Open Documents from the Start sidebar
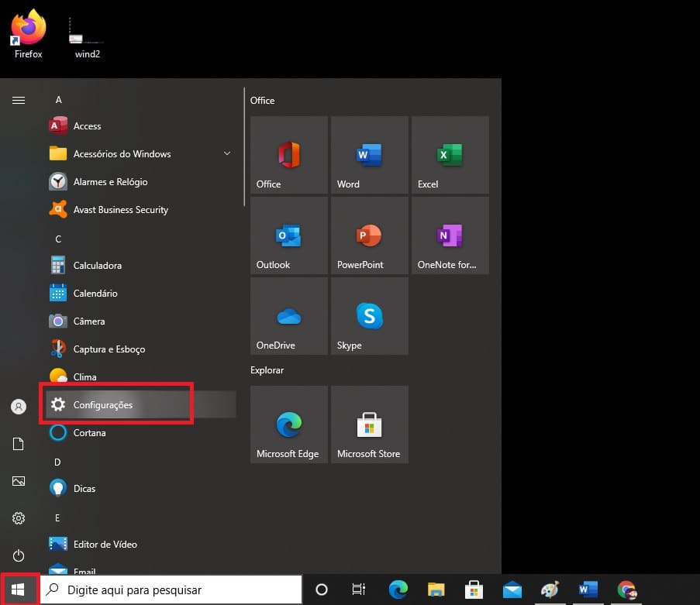This screenshot has width=700, height=605. [19, 444]
